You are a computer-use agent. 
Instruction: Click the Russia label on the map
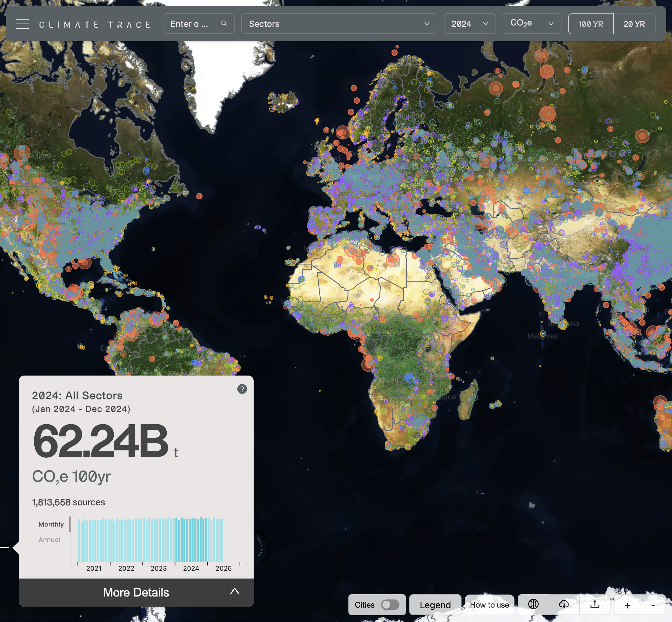[x=608, y=121]
